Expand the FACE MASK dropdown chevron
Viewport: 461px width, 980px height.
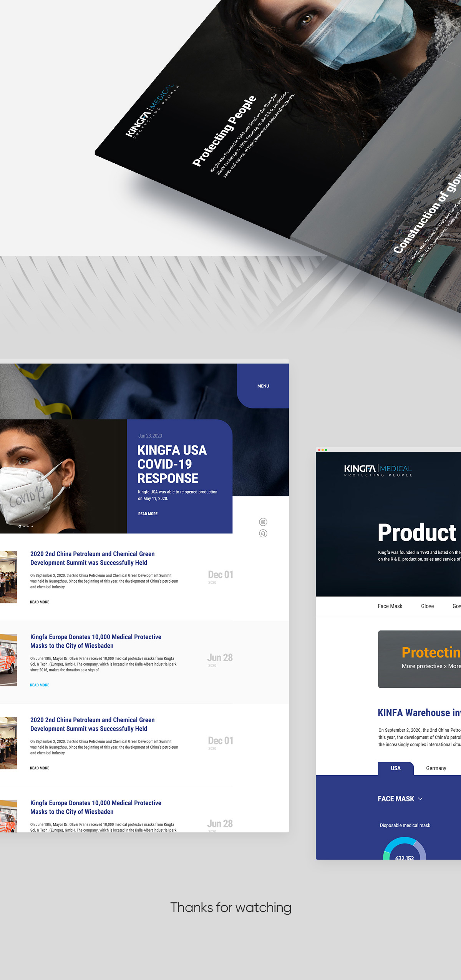click(x=420, y=799)
